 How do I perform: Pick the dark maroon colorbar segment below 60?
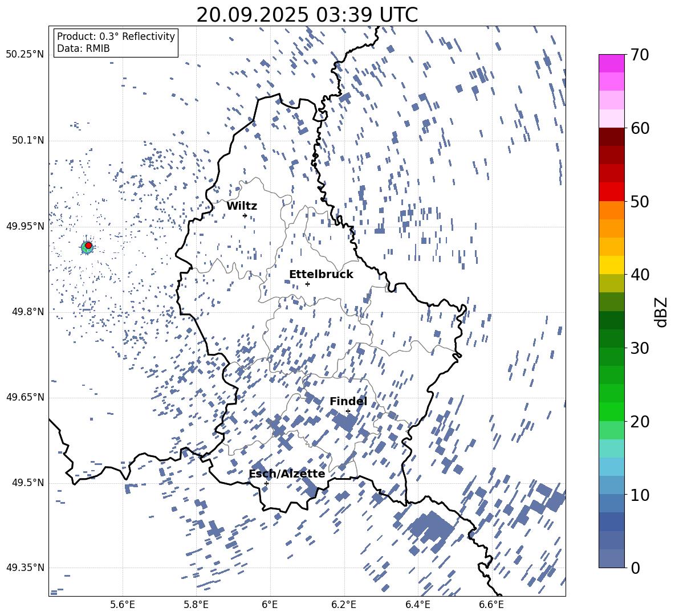point(611,137)
